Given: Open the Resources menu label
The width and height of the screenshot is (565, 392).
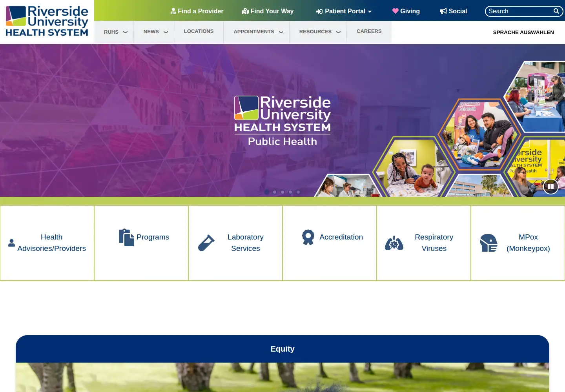Looking at the screenshot, I should click(x=315, y=32).
